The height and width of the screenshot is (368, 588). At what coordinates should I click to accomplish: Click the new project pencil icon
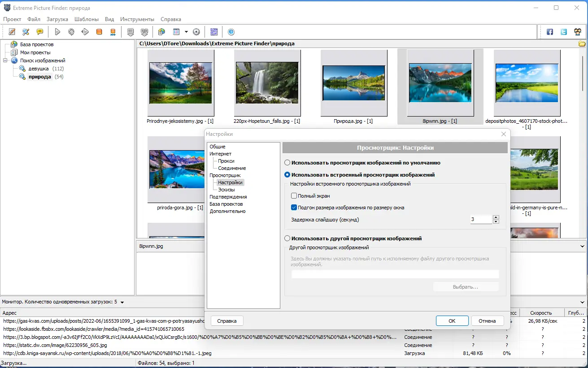click(12, 32)
